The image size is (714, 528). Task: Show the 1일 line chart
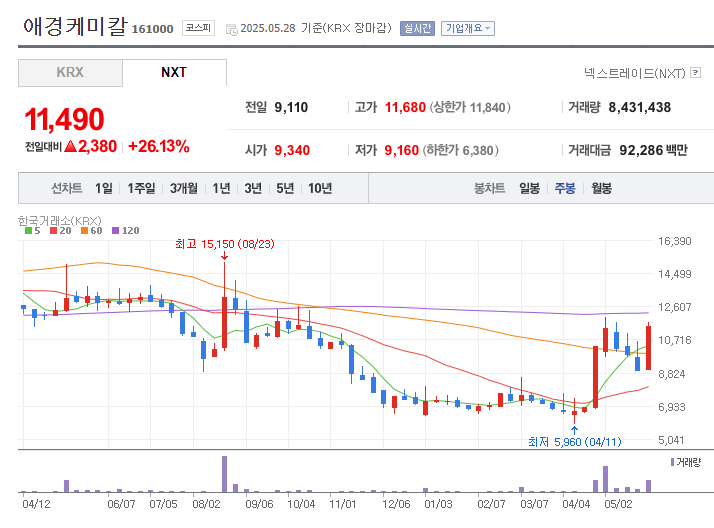[104, 188]
